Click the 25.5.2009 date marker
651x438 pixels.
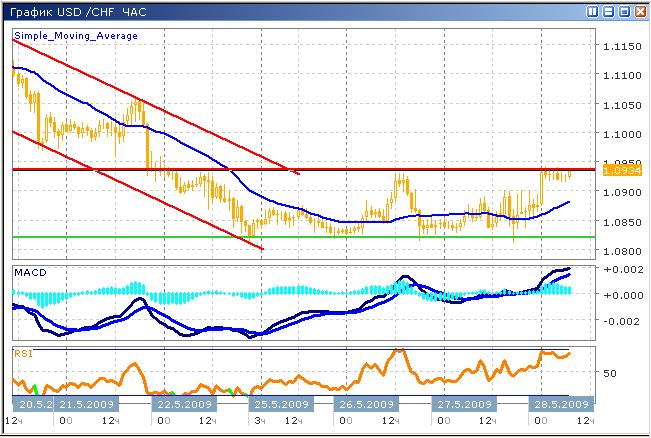(x=278, y=404)
